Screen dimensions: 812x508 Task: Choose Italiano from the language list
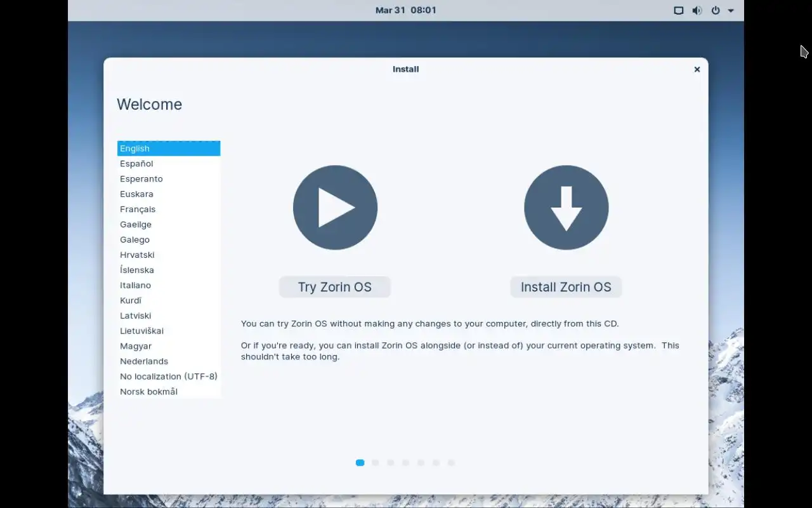tap(169, 286)
